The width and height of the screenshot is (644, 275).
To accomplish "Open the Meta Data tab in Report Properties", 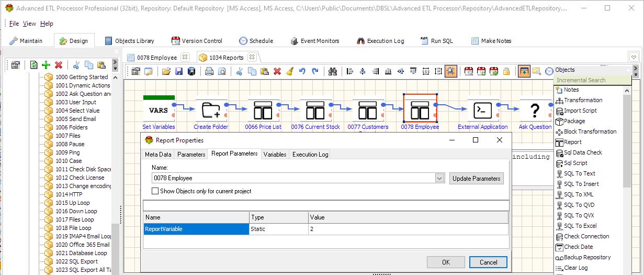I will pyautogui.click(x=158, y=155).
